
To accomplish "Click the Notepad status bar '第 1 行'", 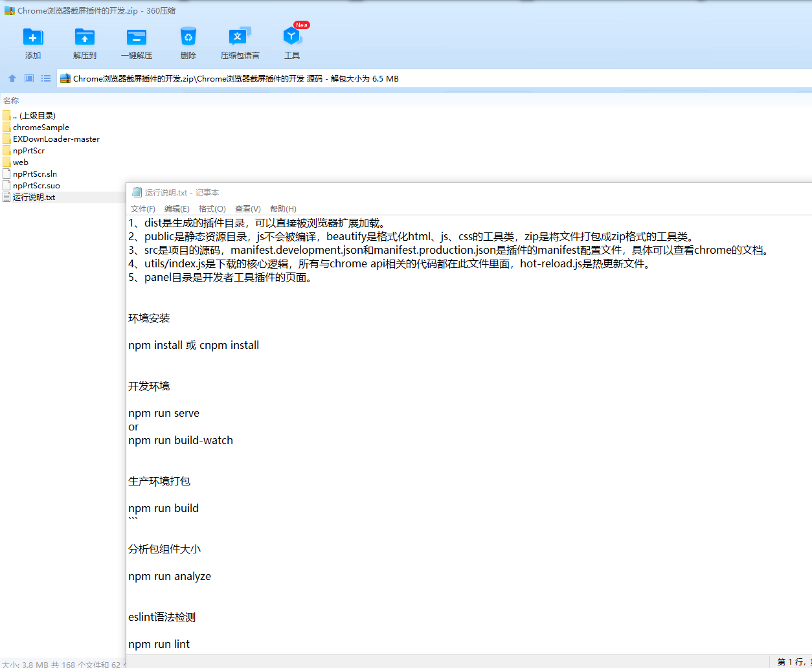I will coord(791,662).
